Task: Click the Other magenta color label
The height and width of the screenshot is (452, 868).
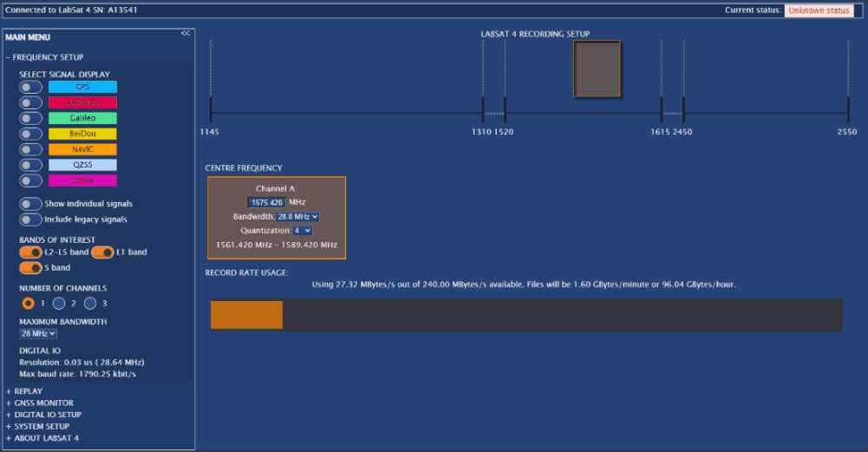Action: click(82, 180)
